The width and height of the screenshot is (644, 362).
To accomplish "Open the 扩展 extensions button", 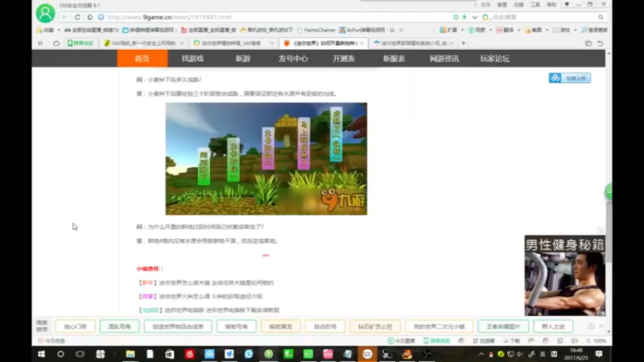I will (x=448, y=30).
